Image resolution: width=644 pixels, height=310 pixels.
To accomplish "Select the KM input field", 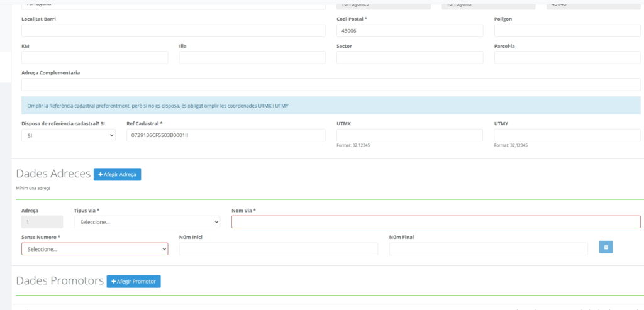I will (94, 58).
